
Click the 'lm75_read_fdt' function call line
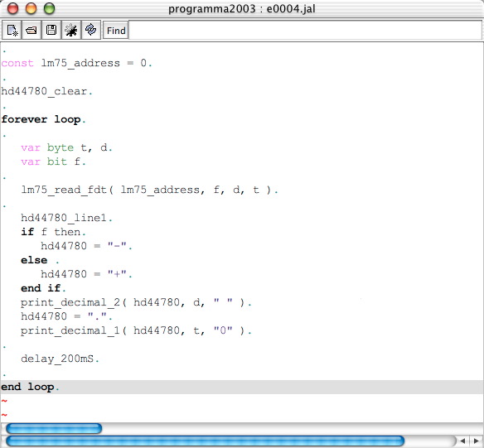[x=149, y=190]
